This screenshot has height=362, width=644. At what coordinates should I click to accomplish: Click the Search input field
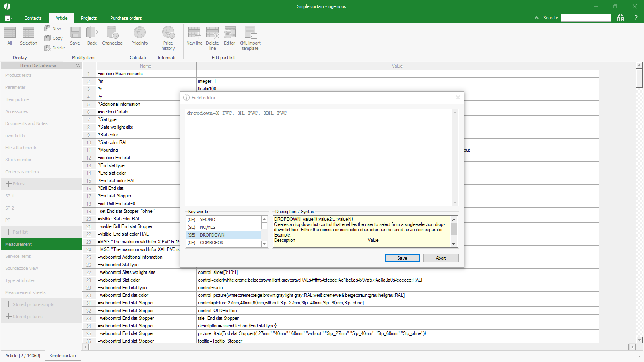tap(586, 18)
